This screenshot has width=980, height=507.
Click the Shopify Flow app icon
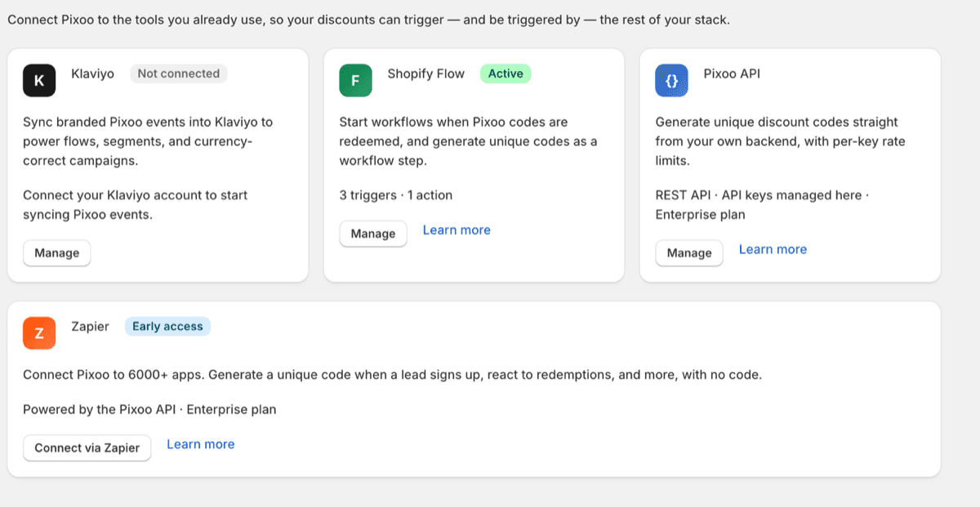(355, 80)
